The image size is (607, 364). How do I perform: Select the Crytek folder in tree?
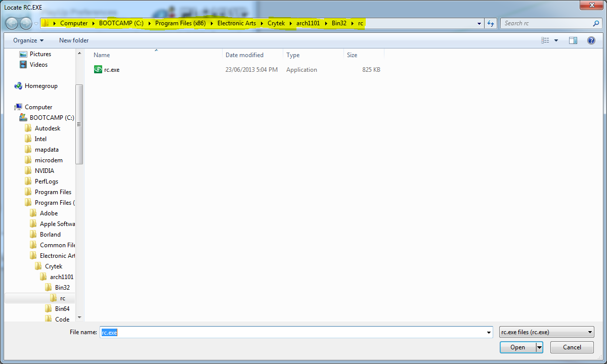(53, 266)
